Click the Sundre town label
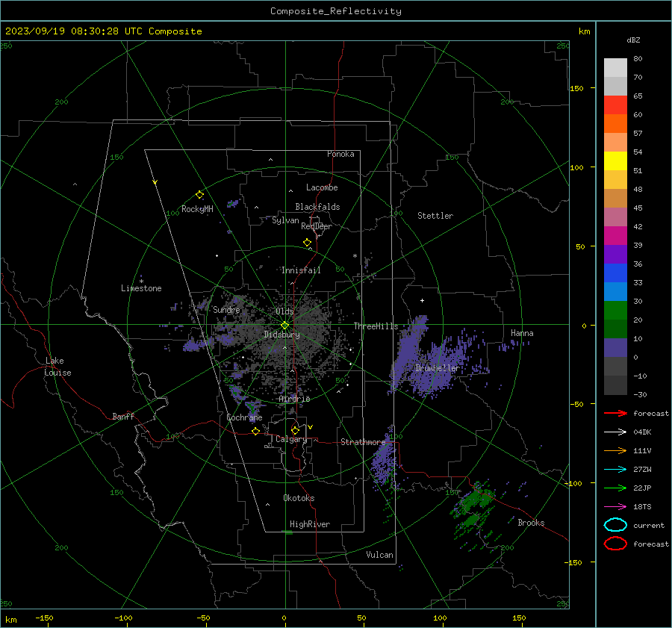The height and width of the screenshot is (628, 672). click(x=226, y=309)
